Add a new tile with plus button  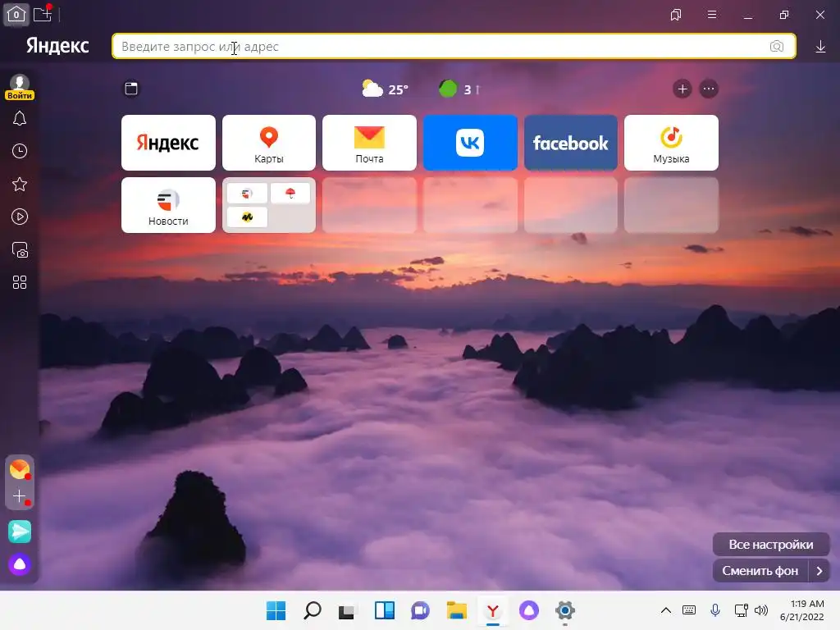[682, 89]
